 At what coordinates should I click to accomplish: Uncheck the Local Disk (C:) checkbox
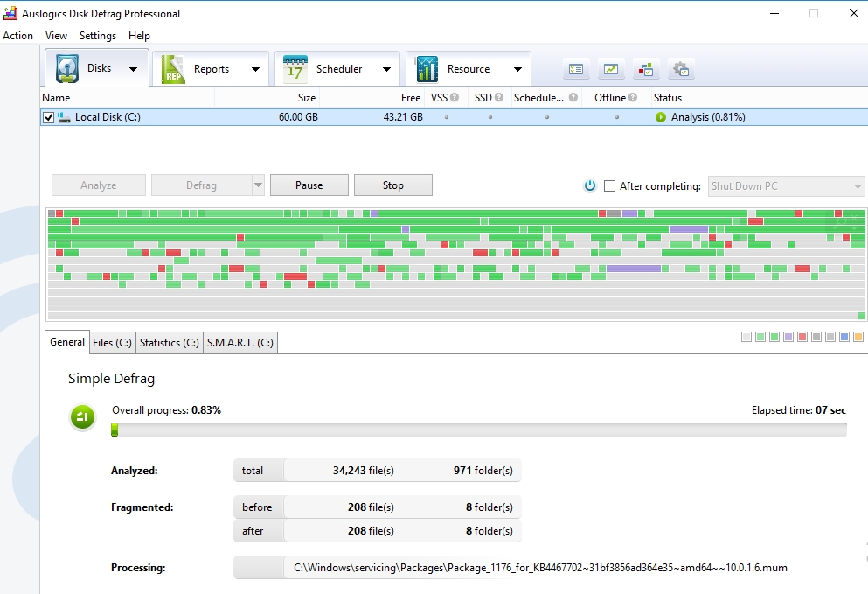[x=49, y=117]
